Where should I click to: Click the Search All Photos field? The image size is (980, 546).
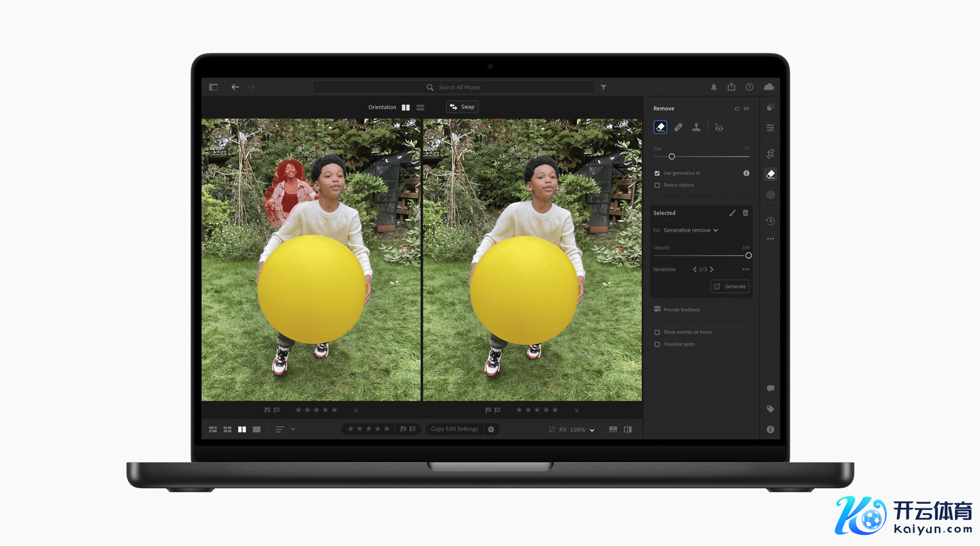pos(453,88)
